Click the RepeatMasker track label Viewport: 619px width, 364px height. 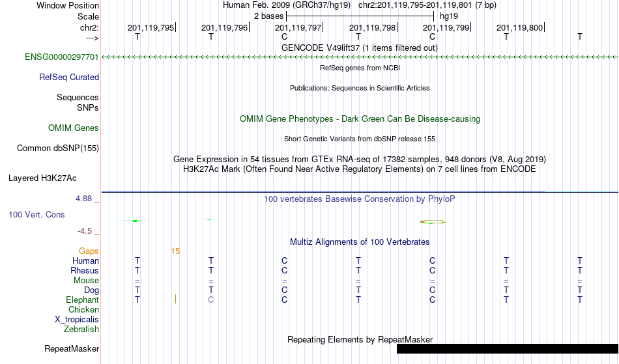pos(72,349)
